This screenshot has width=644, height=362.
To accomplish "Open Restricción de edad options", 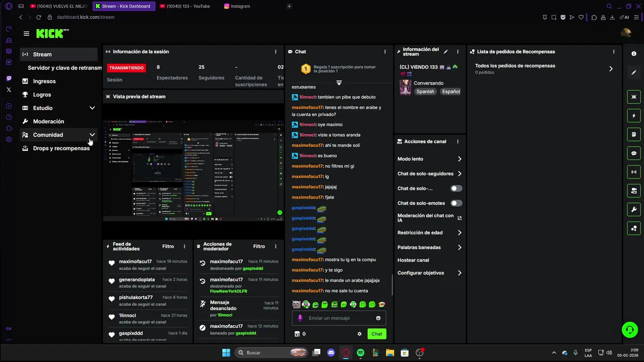I will coord(430,233).
